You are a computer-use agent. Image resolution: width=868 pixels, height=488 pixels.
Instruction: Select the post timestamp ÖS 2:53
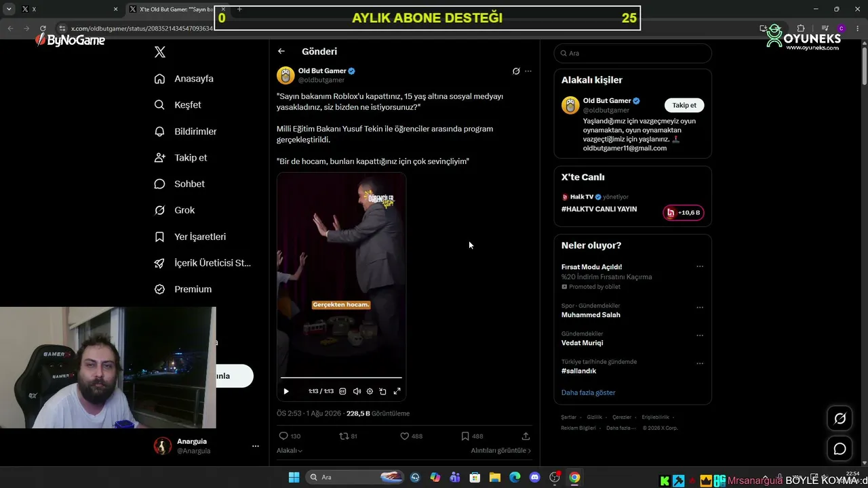click(289, 413)
